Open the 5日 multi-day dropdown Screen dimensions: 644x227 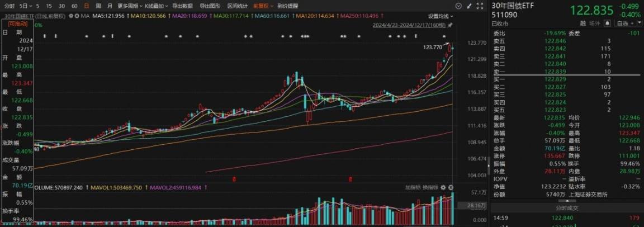tap(26, 6)
